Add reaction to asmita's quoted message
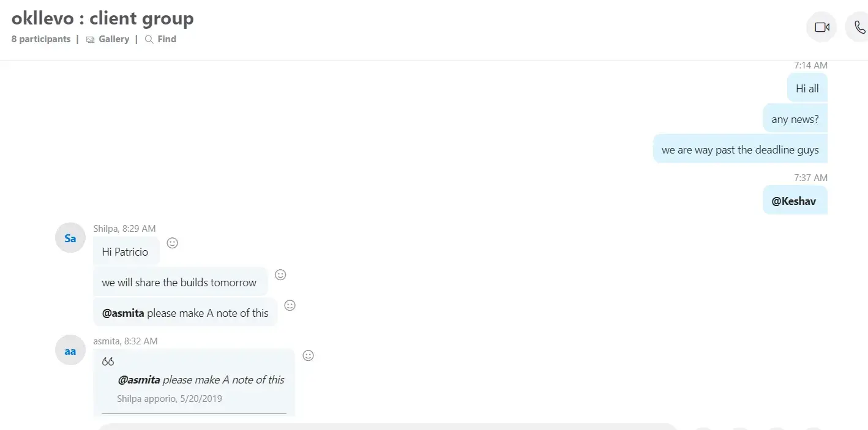The image size is (868, 430). pyautogui.click(x=309, y=355)
